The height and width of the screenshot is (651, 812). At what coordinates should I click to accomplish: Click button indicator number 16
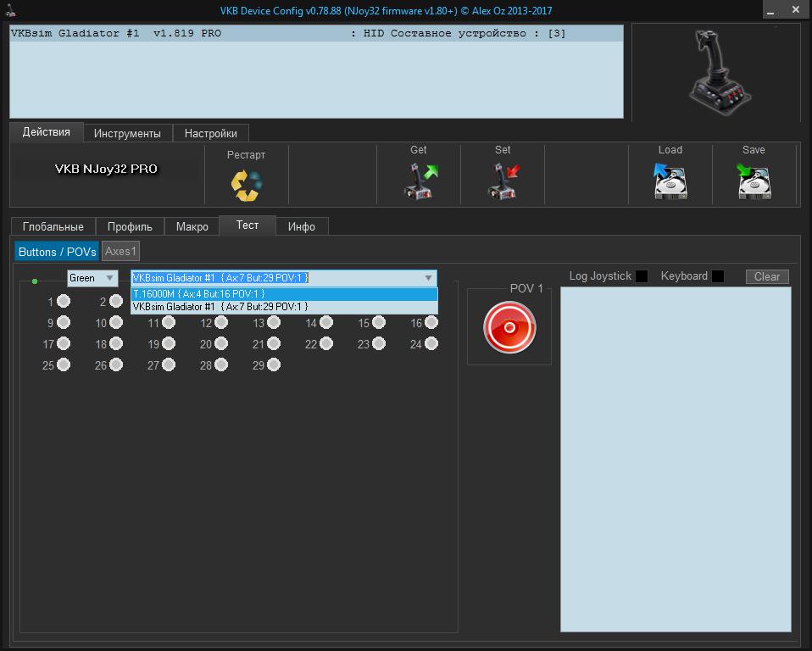431,322
